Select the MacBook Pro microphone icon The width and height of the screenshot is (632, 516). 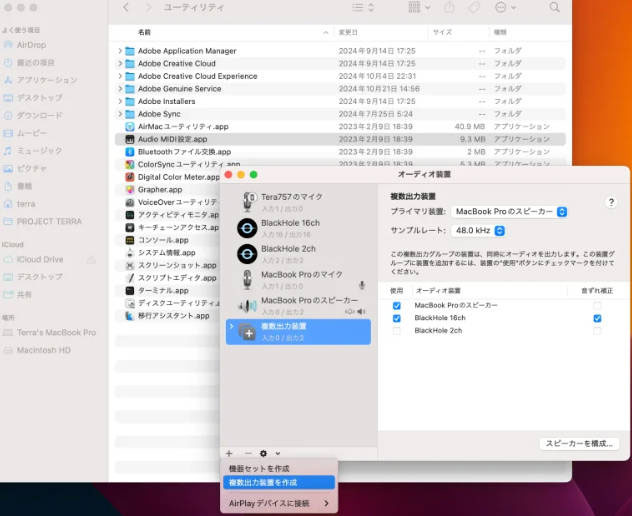coord(247,280)
